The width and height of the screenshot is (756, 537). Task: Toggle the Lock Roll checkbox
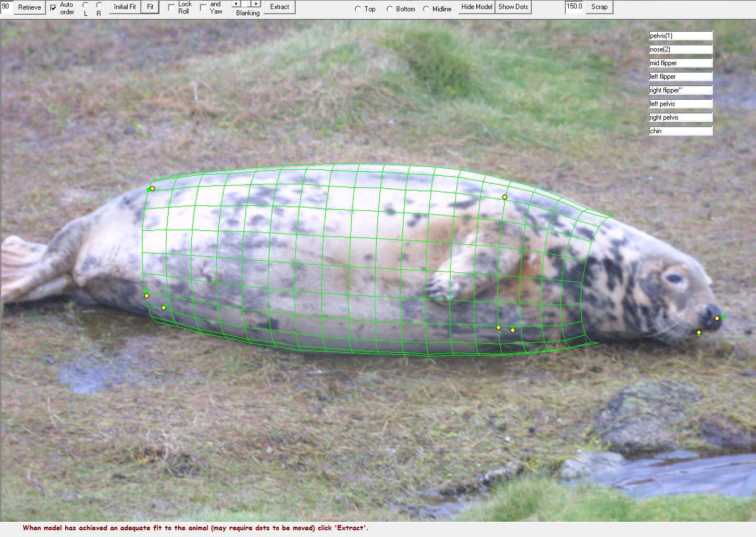(x=171, y=8)
